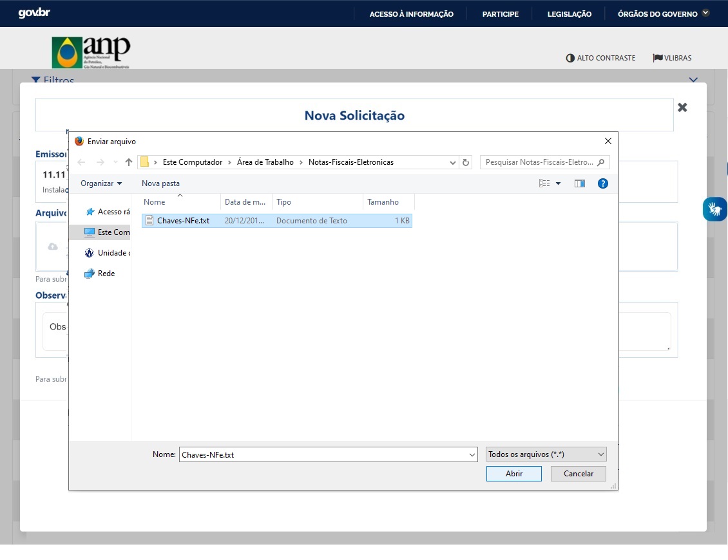Go up one folder with the up arrow

click(x=129, y=162)
